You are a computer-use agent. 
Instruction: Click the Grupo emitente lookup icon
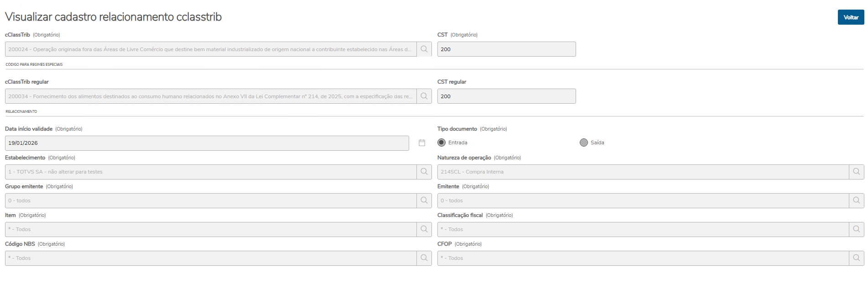click(424, 201)
